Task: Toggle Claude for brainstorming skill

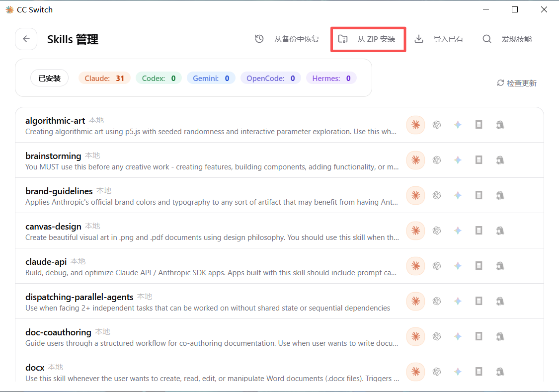Action: [416, 160]
